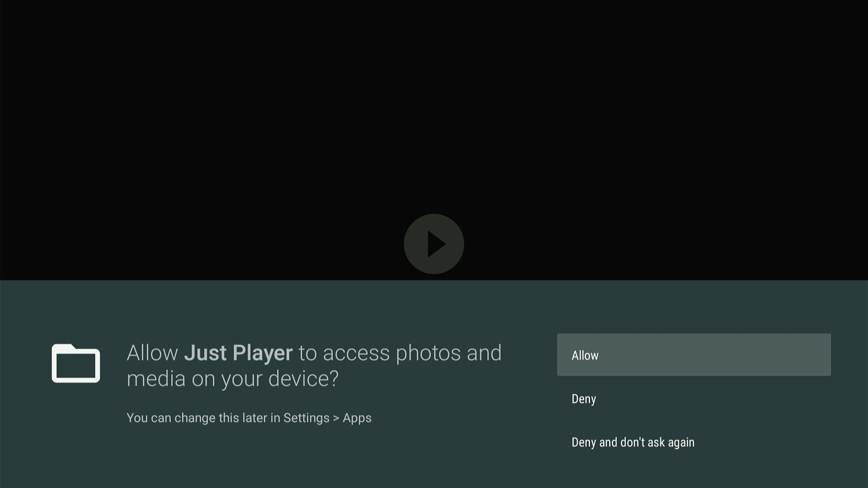868x488 pixels.
Task: Allow Just Player to access media
Action: 693,355
